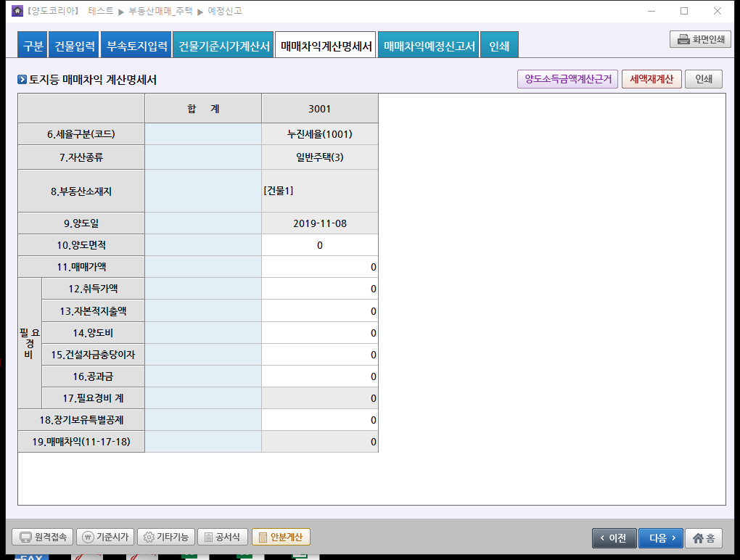
Task: Click the gear icon on 기타기능 button
Action: coord(149,537)
